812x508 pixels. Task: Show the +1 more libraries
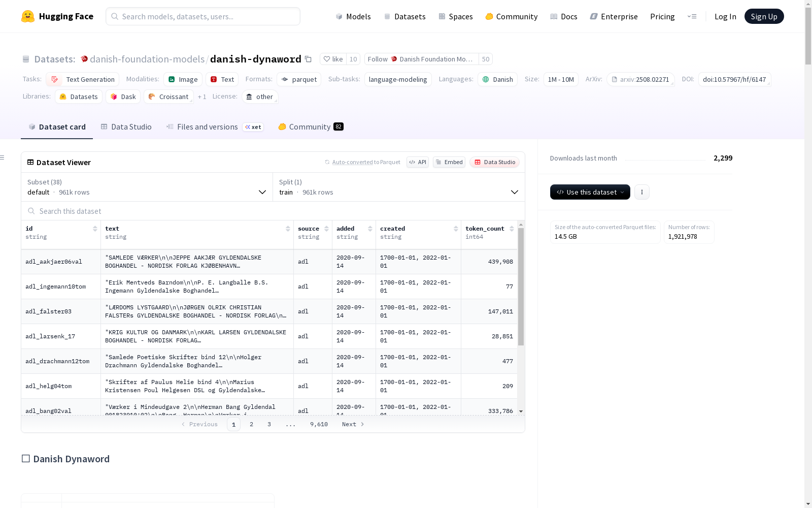[202, 97]
